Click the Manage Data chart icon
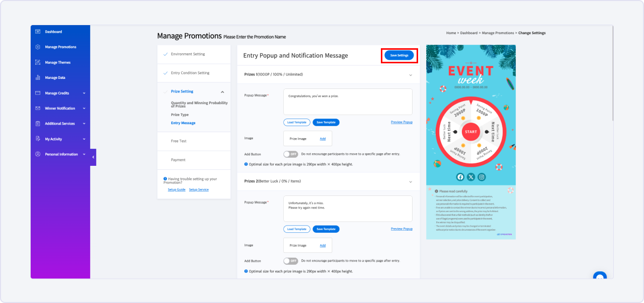 tap(38, 78)
